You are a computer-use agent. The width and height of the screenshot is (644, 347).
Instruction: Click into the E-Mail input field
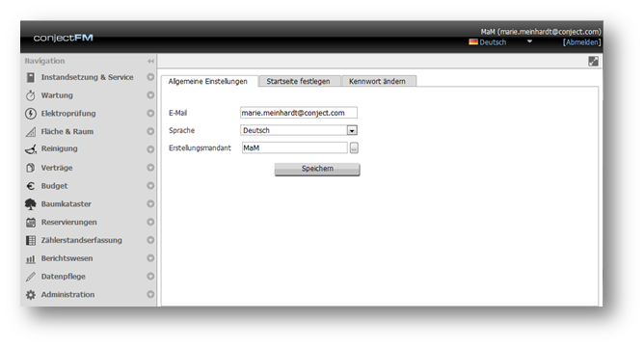click(299, 113)
